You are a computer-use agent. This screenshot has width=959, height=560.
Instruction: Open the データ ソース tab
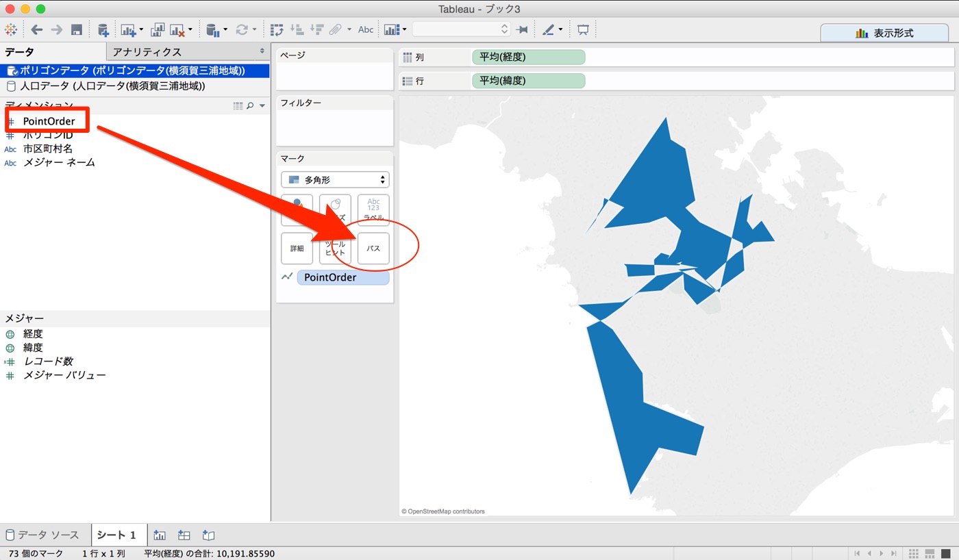(42, 535)
